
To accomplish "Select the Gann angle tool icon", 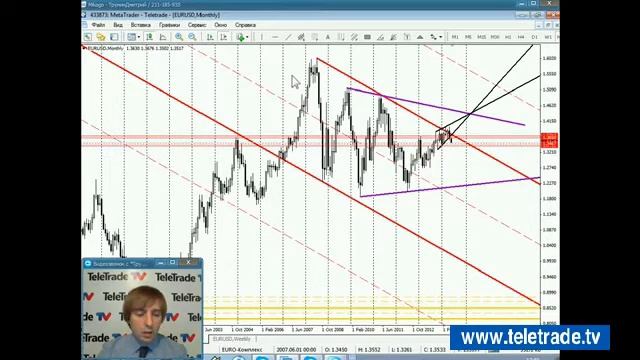I will 380,37.
